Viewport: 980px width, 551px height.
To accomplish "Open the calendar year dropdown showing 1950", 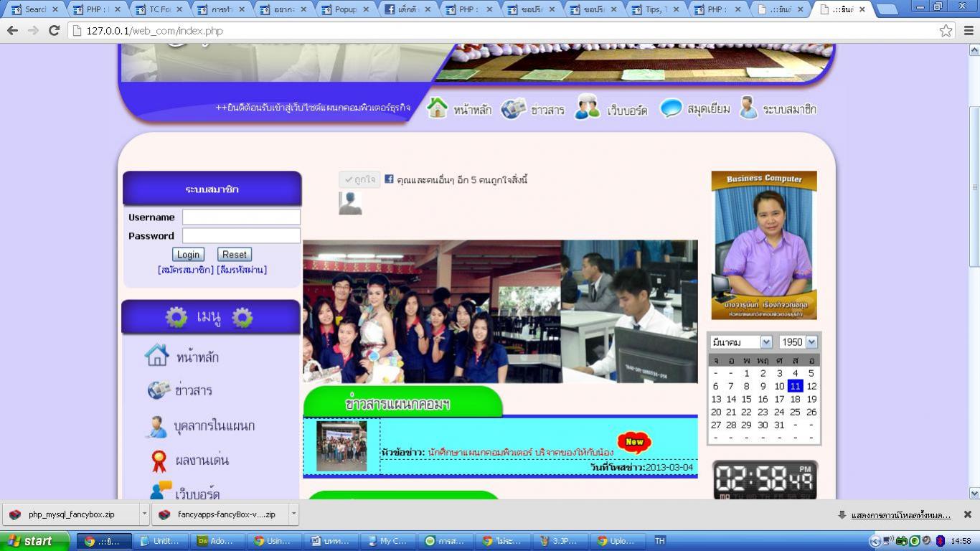I will 811,342.
